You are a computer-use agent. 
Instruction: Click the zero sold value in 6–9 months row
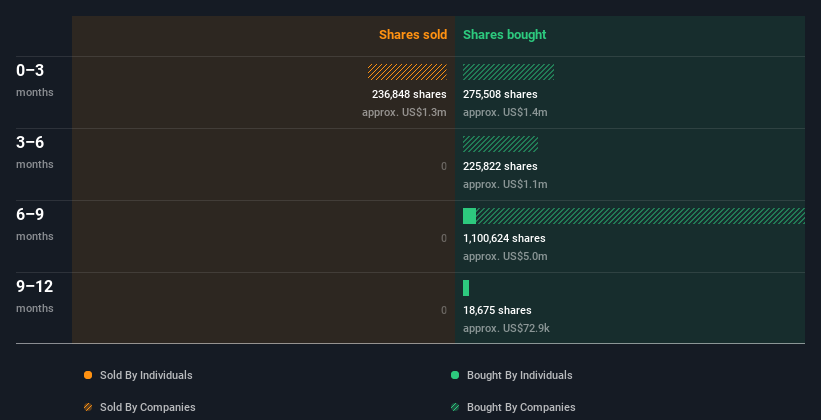point(444,238)
